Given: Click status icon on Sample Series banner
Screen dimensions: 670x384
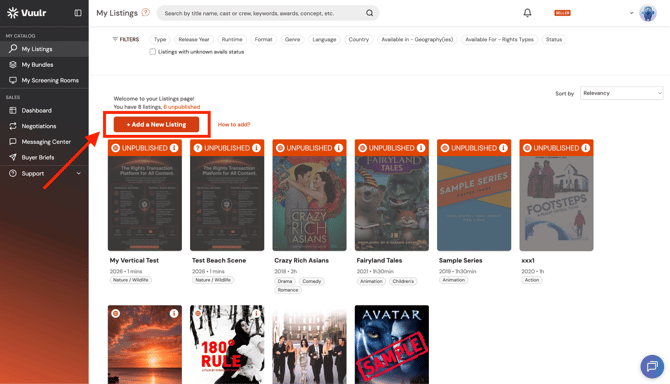Looking at the screenshot, I should click(x=445, y=148).
